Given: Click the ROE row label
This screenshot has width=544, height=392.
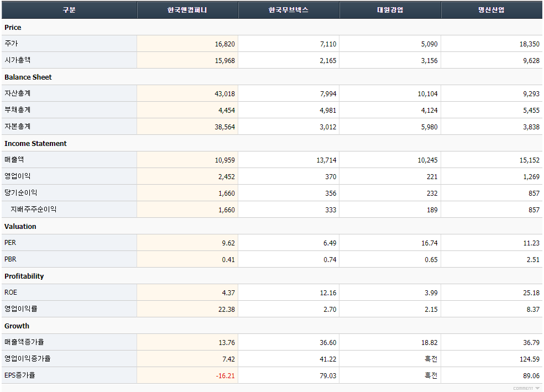Looking at the screenshot, I should point(11,292).
